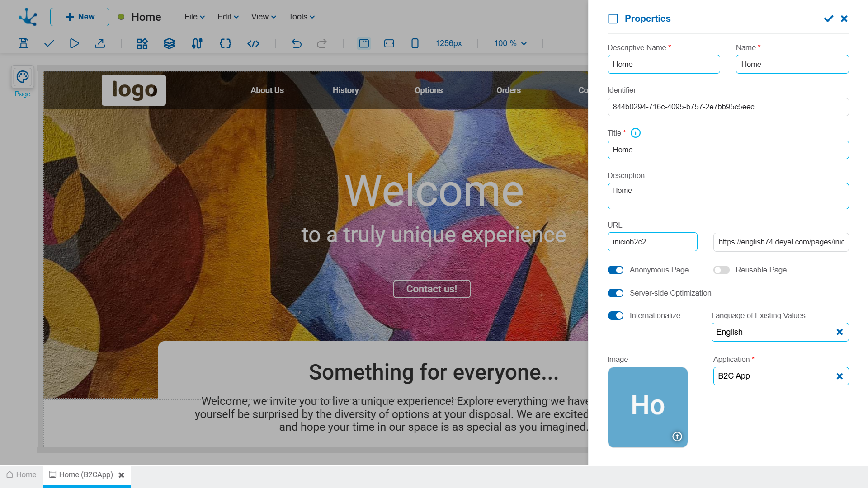Open the HTML code view icon
868x488 pixels.
pos(254,43)
